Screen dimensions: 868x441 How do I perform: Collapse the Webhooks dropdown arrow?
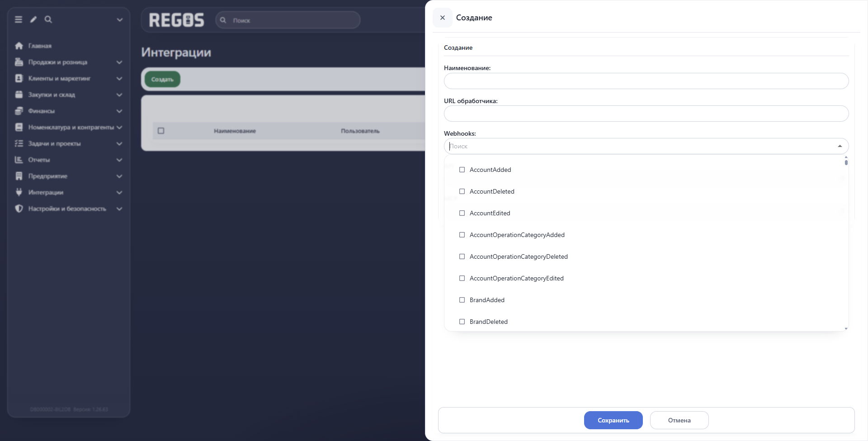tap(840, 146)
